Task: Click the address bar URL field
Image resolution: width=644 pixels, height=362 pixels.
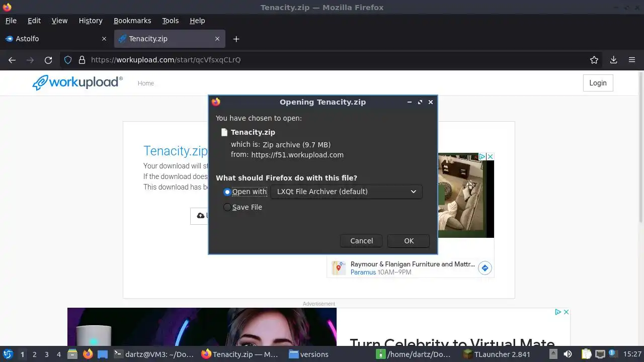Action: coord(332,60)
